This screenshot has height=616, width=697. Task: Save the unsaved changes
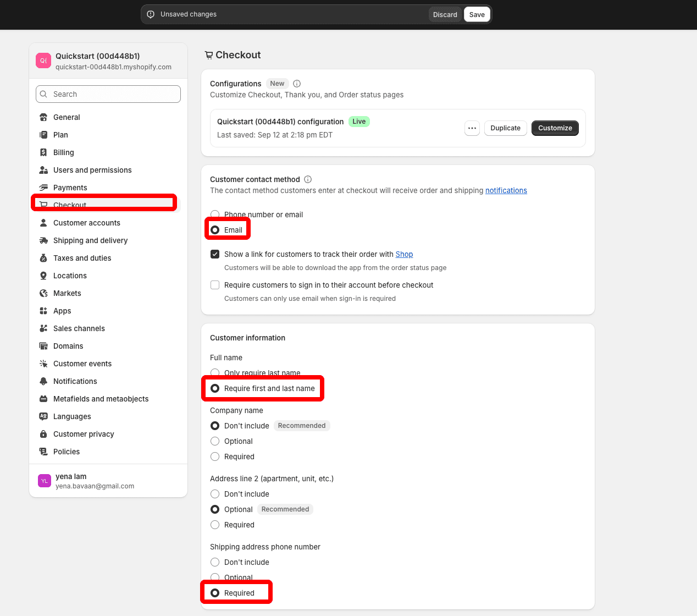coord(477,14)
